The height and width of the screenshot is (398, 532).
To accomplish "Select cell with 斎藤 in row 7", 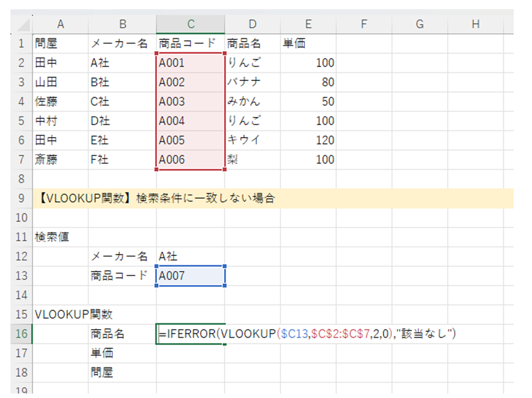I will (60, 160).
